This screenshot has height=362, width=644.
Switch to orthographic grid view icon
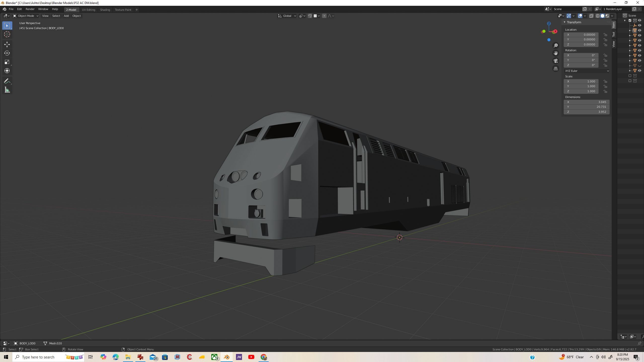(556, 69)
